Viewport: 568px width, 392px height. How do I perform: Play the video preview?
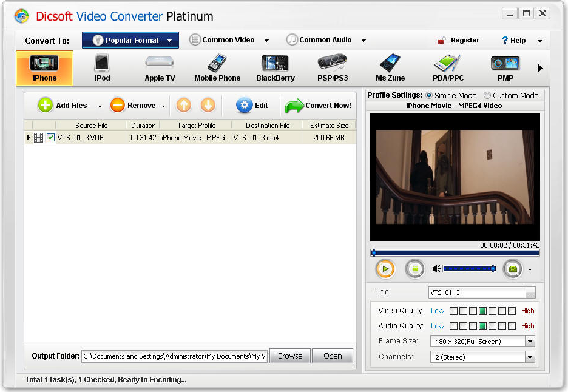point(385,268)
